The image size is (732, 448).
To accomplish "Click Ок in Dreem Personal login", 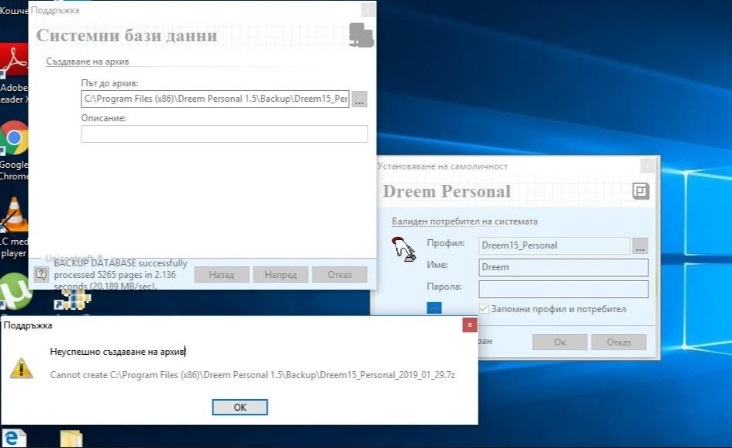I will (x=560, y=342).
